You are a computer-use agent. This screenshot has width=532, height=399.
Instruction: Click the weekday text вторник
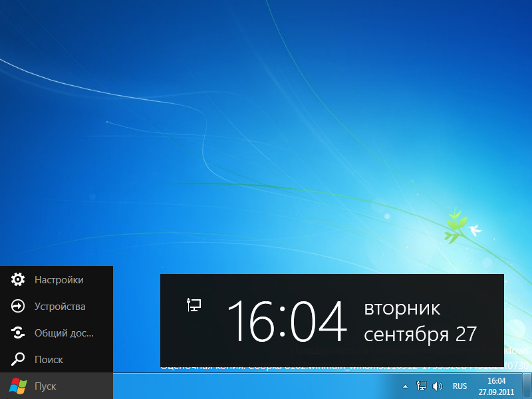(x=402, y=309)
